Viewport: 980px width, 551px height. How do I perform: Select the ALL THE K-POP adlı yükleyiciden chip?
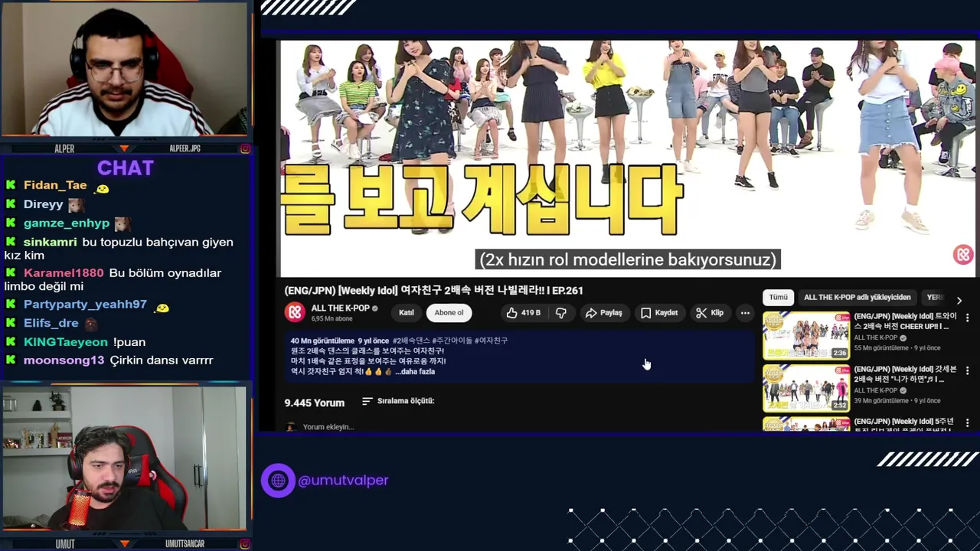(x=857, y=298)
